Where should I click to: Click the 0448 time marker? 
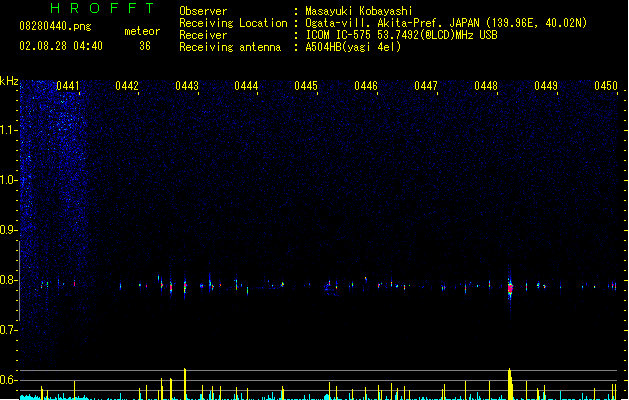coord(486,86)
